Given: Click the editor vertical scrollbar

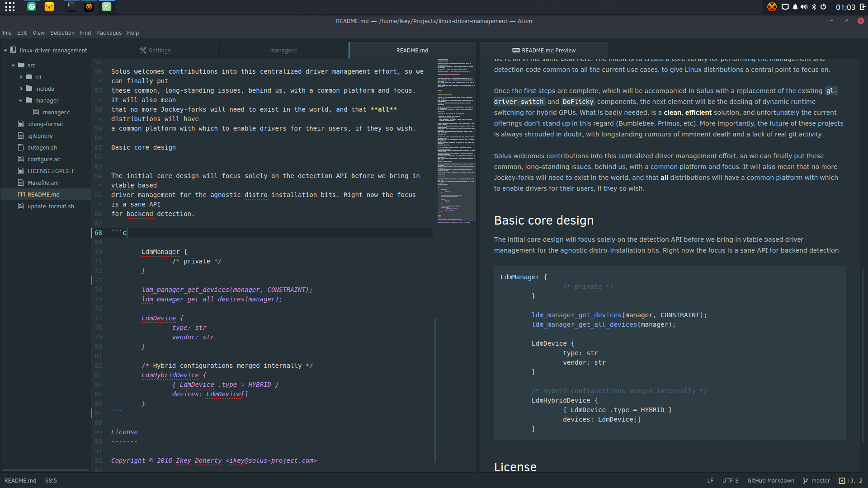Looking at the screenshot, I should pos(435,390).
